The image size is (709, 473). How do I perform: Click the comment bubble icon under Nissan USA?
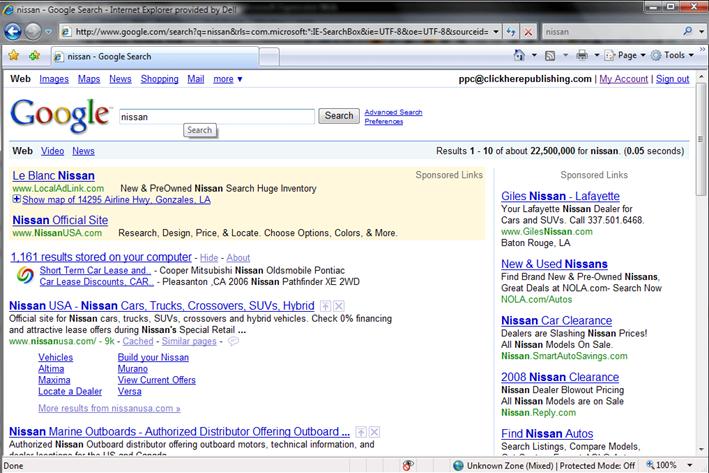(233, 341)
